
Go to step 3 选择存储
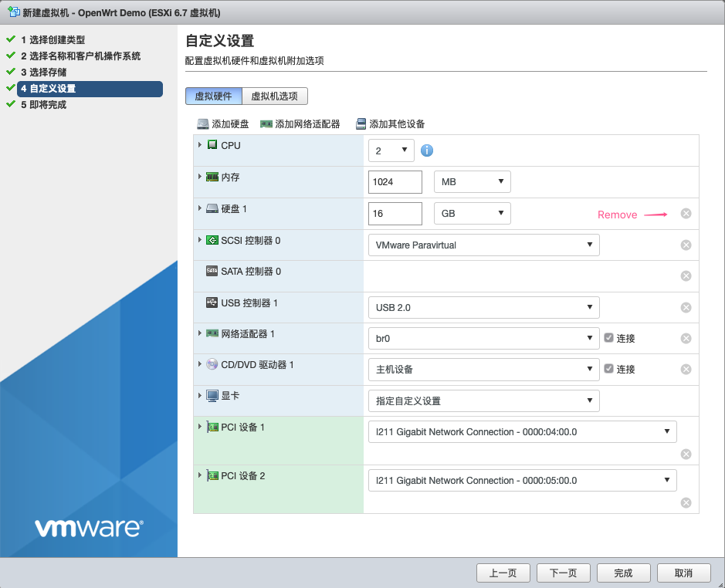tap(43, 72)
